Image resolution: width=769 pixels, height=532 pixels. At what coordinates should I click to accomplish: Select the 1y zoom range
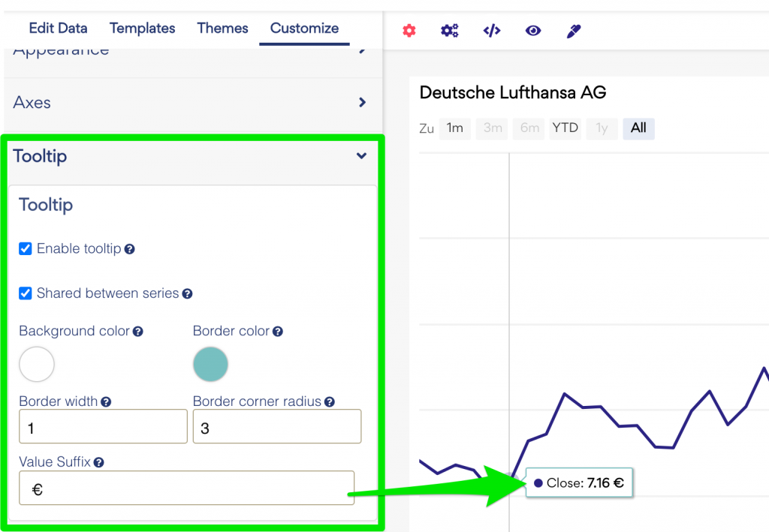pos(602,128)
